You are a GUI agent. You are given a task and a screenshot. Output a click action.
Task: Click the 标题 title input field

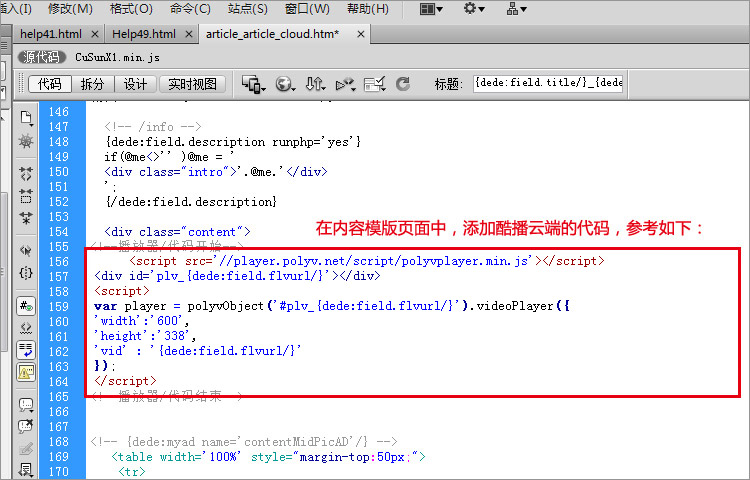click(x=548, y=84)
